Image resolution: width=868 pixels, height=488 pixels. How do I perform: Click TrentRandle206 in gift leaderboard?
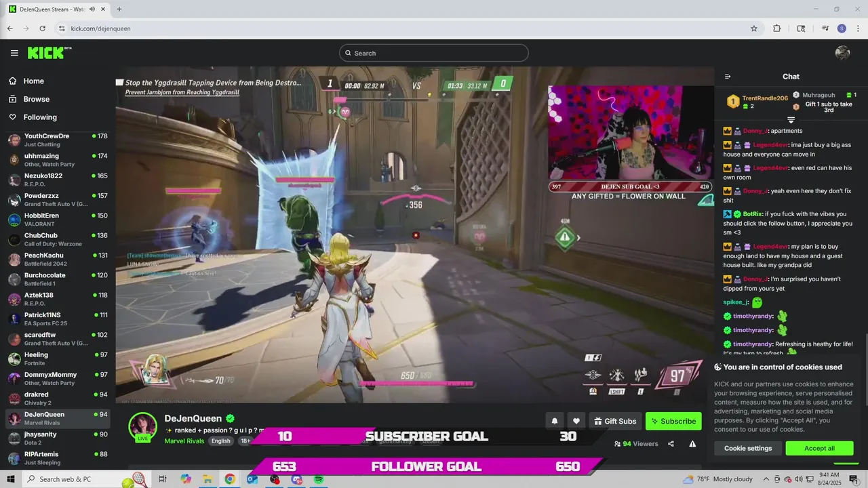click(x=765, y=98)
